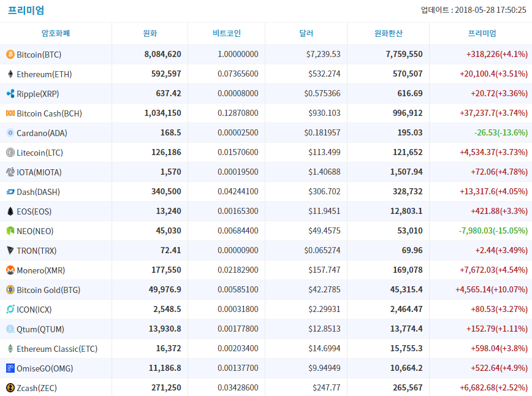Select the Dash(DASH) name text

[39, 192]
